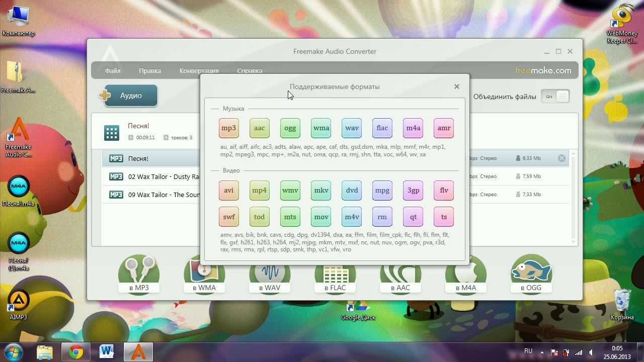Click the в OGG conversion button
The height and width of the screenshot is (362, 644).
[x=531, y=275]
